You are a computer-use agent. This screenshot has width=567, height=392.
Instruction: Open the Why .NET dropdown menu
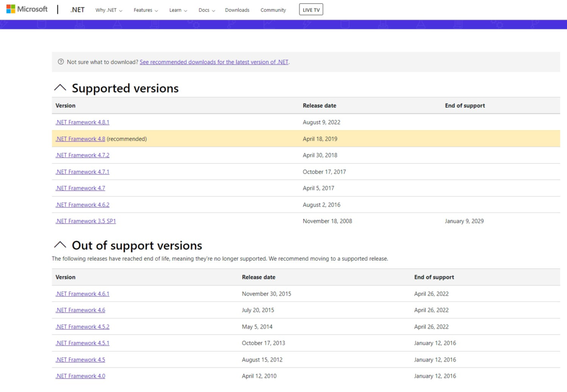108,10
